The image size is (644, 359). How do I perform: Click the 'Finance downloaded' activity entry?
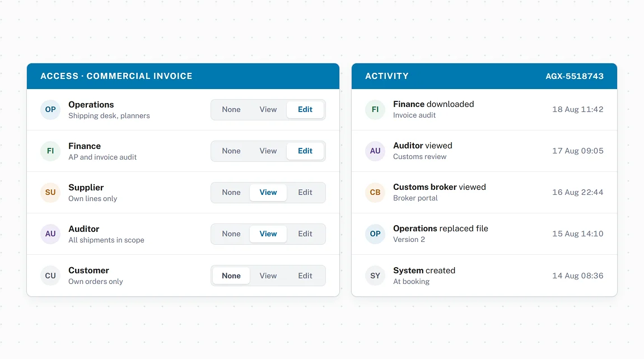point(484,110)
